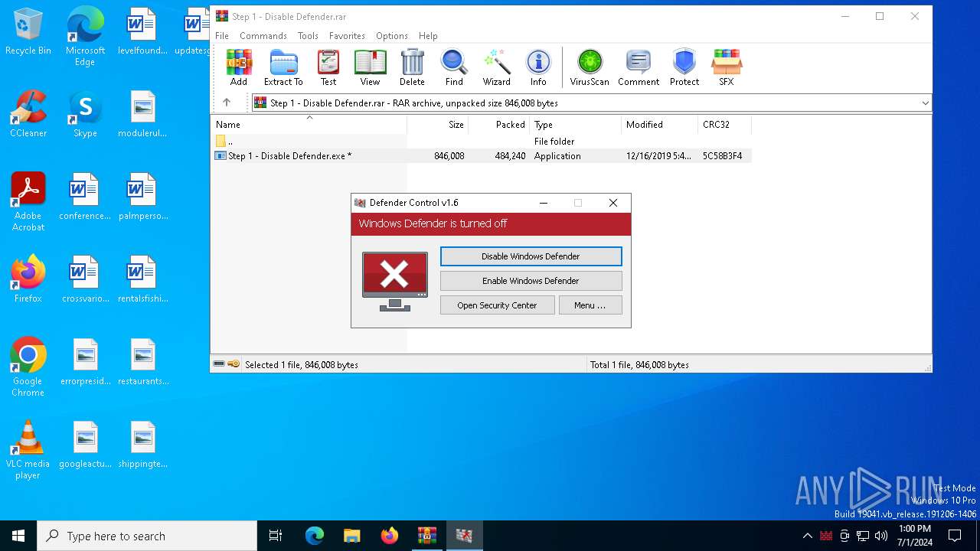Screen dimensions: 980x551
Task: Open the File menu in WinRAR
Action: 222,36
